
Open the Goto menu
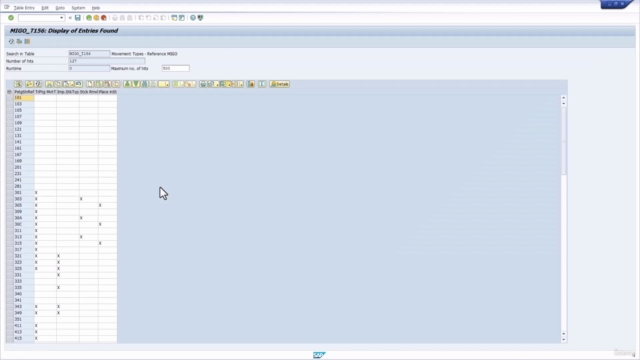[x=60, y=8]
